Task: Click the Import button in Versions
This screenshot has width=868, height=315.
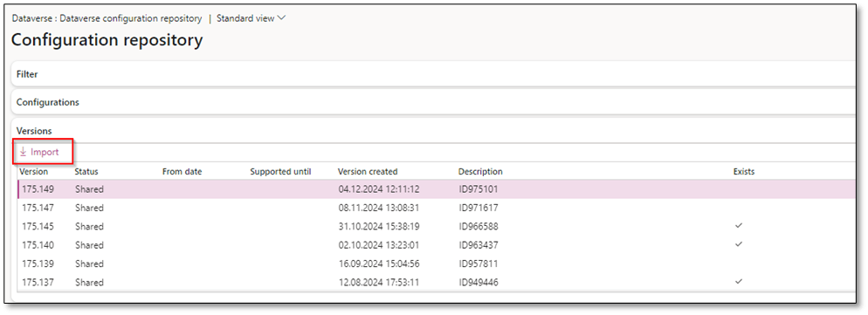Action: click(38, 152)
